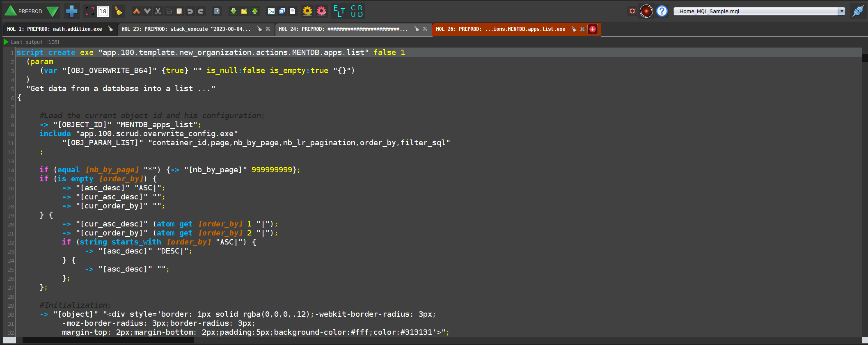This screenshot has width=868, height=345.
Task: Click the blue document format icon
Action: (217, 11)
